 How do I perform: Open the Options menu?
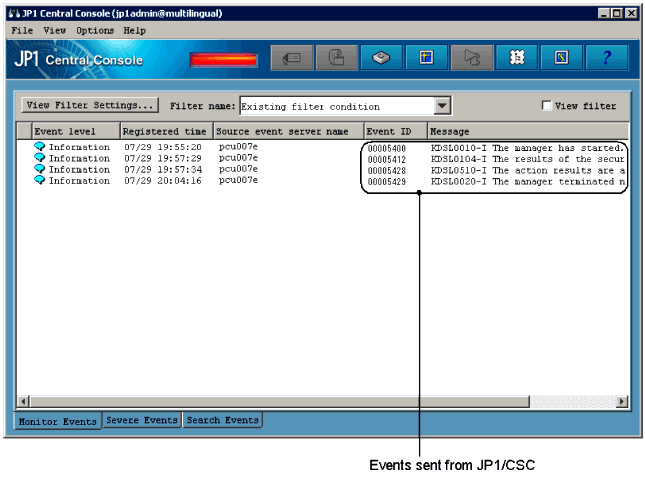(x=95, y=31)
